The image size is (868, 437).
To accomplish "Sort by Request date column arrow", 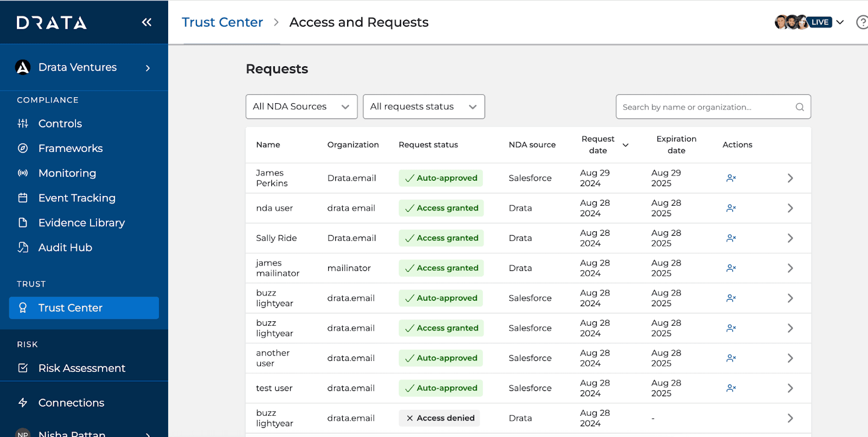I will (x=626, y=145).
